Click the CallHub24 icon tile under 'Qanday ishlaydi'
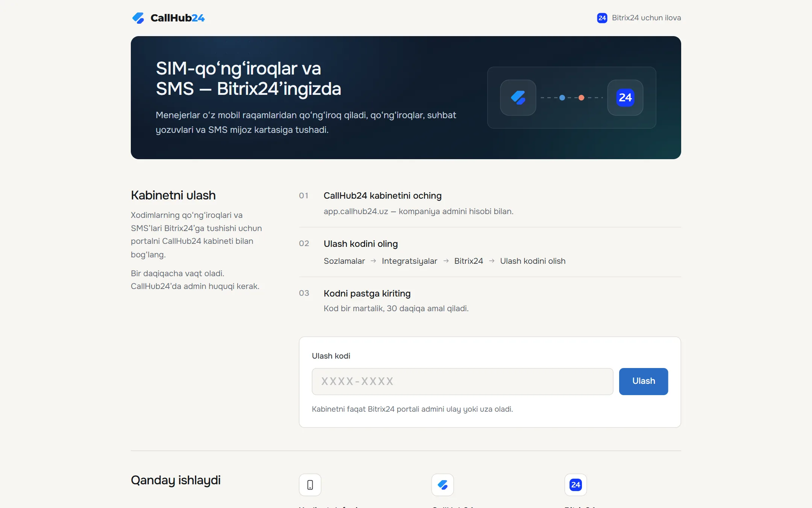Viewport: 812px width, 508px height. 442,485
